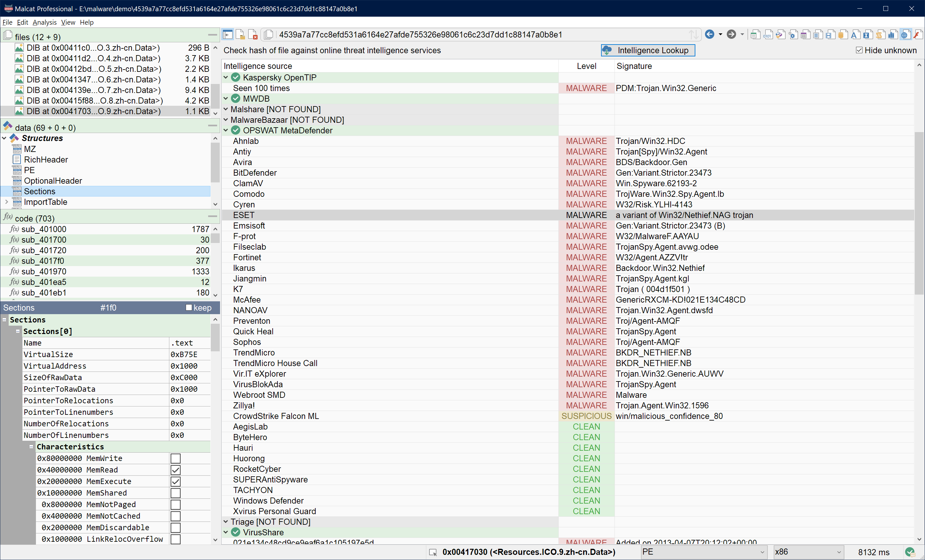Minimize the files panel with dash button

coord(212,35)
